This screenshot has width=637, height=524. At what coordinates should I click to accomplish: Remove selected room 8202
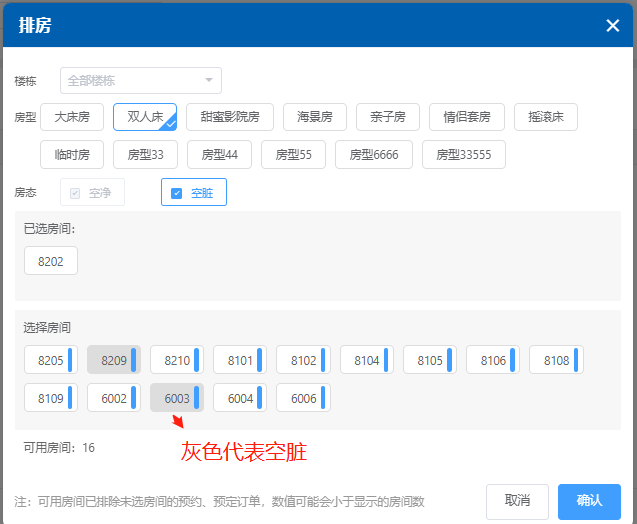(x=51, y=260)
